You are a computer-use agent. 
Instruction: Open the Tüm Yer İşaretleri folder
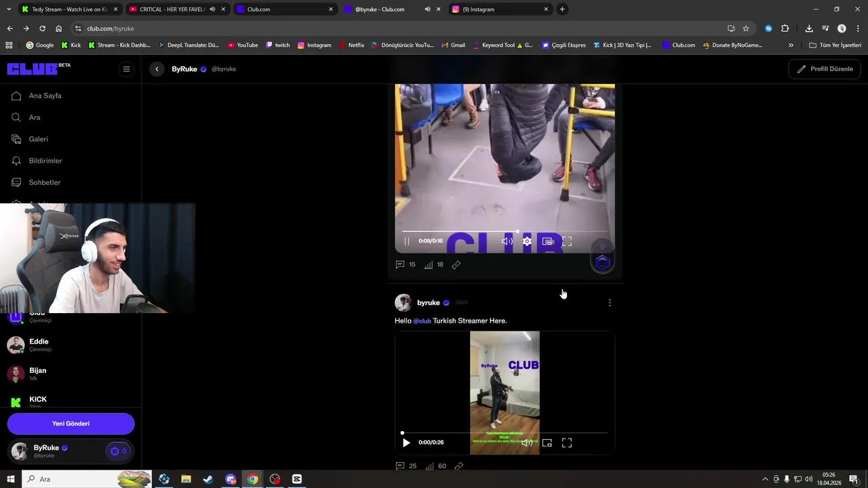click(835, 45)
